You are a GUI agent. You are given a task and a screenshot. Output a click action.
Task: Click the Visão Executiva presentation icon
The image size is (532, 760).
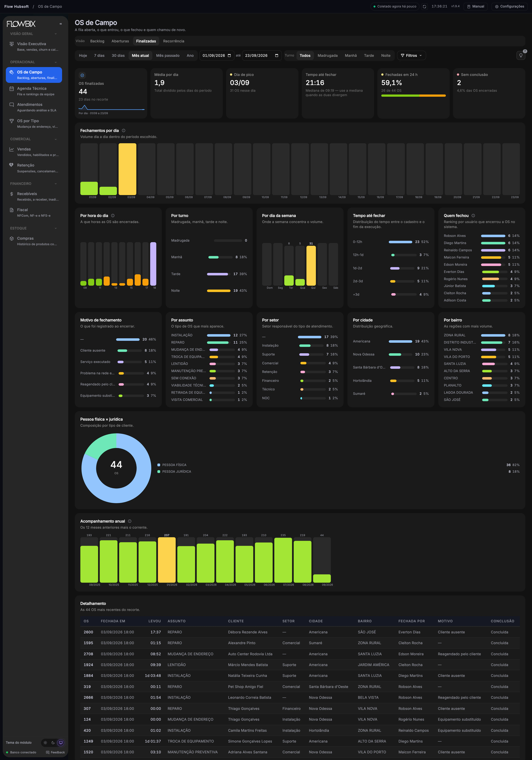coord(12,44)
